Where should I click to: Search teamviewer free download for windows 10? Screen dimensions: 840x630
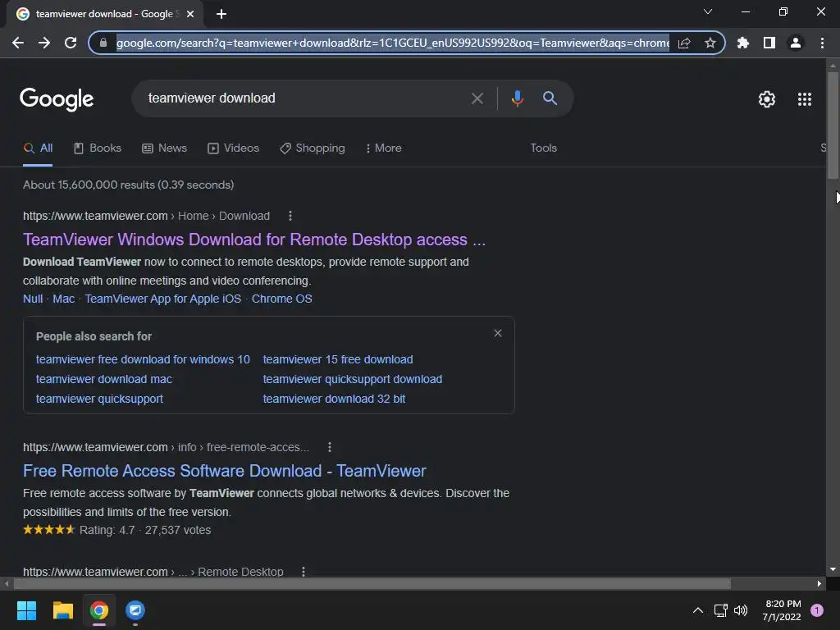(x=143, y=359)
